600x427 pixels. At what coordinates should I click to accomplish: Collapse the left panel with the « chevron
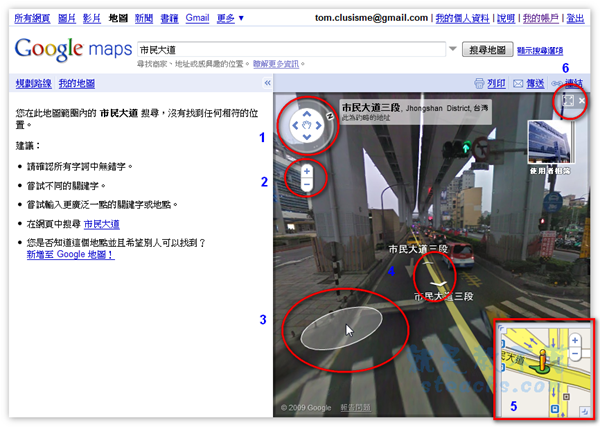267,83
